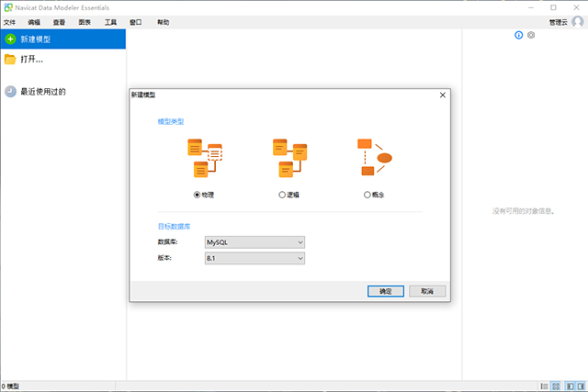Image resolution: width=588 pixels, height=392 pixels.
Task: Click the 确定 (OK) button
Action: (x=385, y=291)
